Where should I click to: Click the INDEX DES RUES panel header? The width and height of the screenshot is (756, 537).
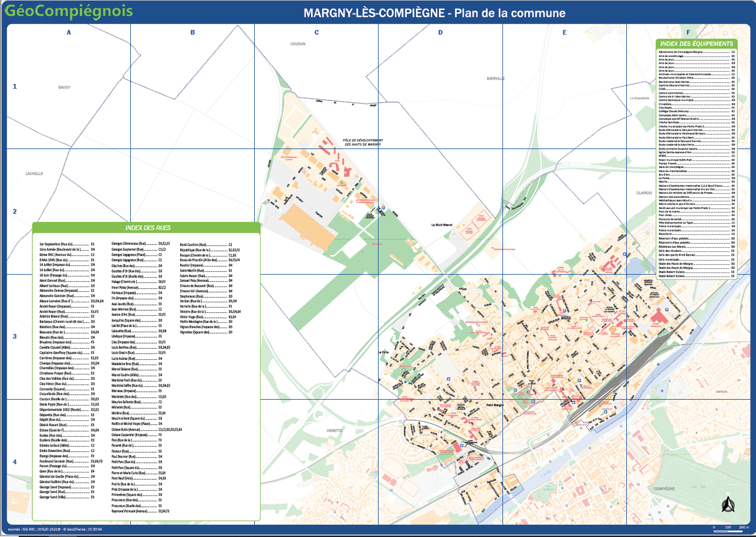click(147, 227)
